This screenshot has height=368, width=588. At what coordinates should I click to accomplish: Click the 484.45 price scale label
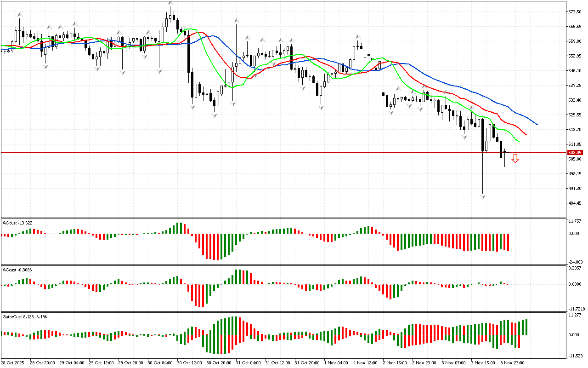575,203
